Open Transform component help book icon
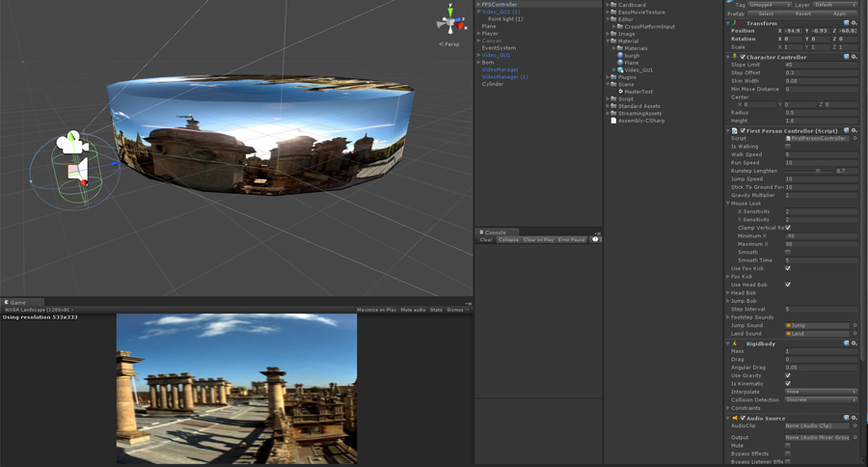868x467 pixels. [847, 23]
